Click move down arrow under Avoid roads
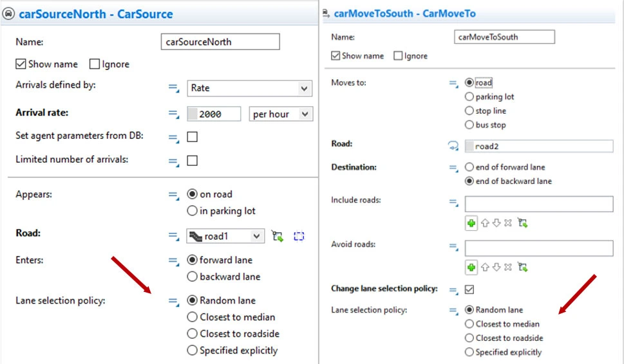This screenshot has width=624, height=364. 496,267
